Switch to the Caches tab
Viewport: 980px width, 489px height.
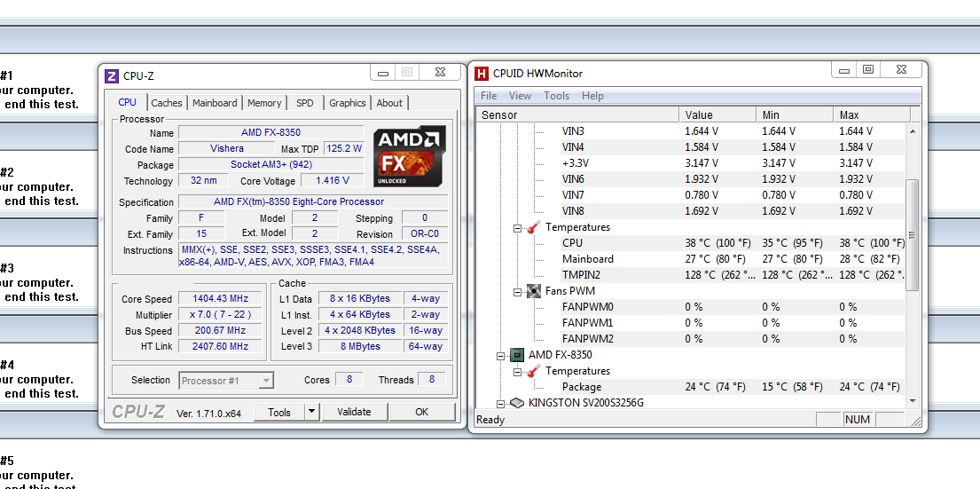pos(167,103)
